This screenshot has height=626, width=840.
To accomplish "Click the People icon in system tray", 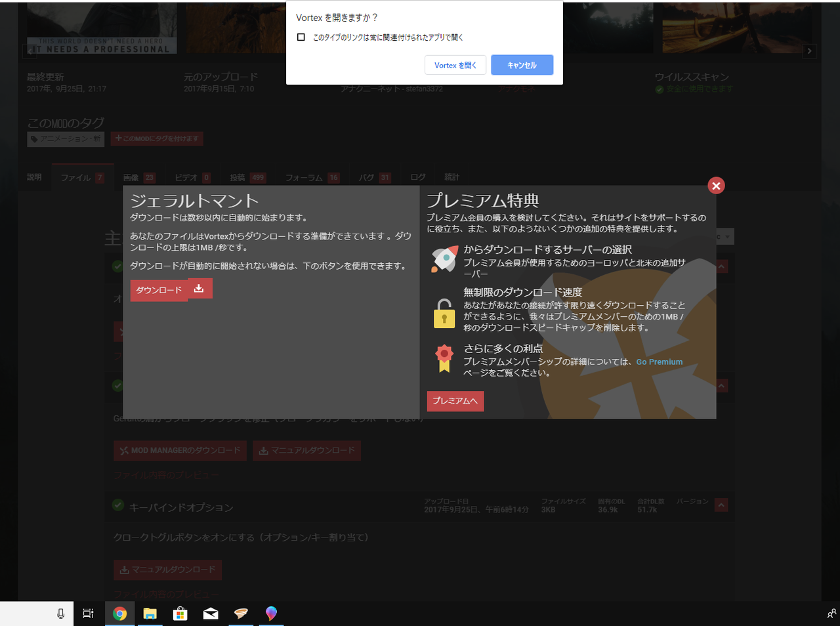I will [x=831, y=614].
